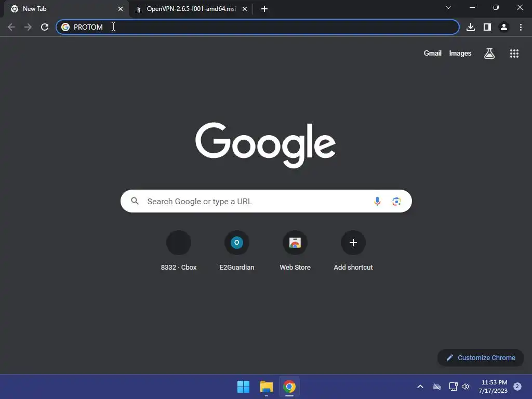532x399 pixels.
Task: Open File Explorer from the taskbar
Action: click(267, 387)
